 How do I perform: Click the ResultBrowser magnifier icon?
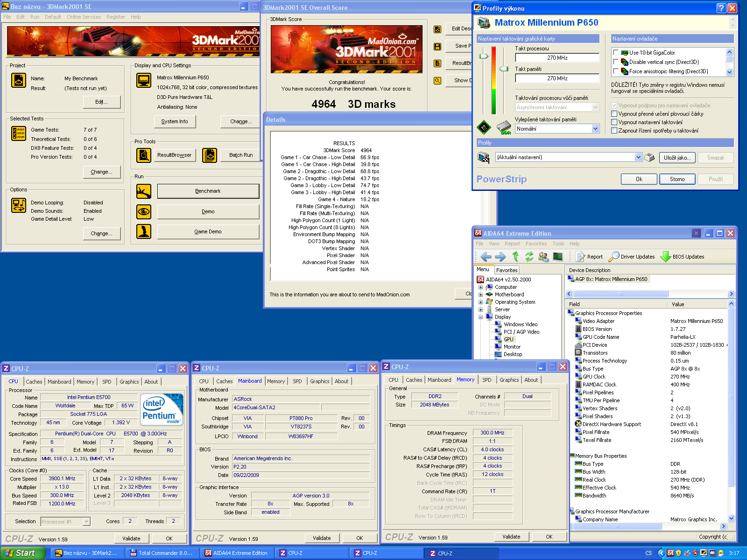pos(144,155)
